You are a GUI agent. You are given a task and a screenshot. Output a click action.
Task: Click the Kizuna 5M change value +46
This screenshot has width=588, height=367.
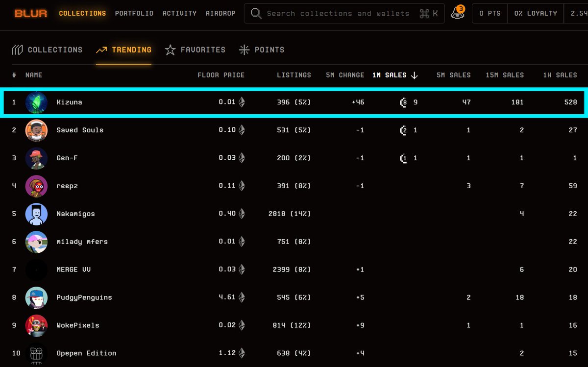358,102
